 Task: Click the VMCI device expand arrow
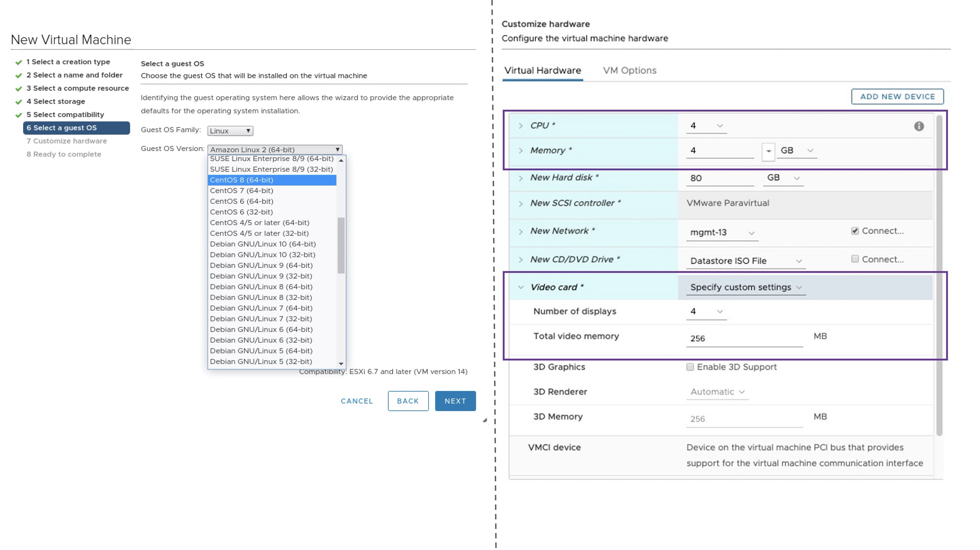(521, 447)
